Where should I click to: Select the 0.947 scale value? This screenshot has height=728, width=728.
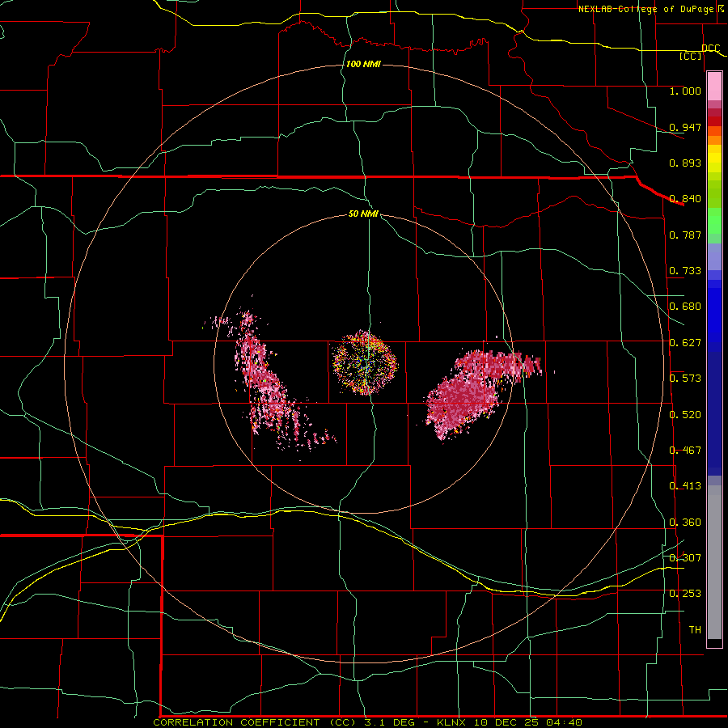click(685, 127)
